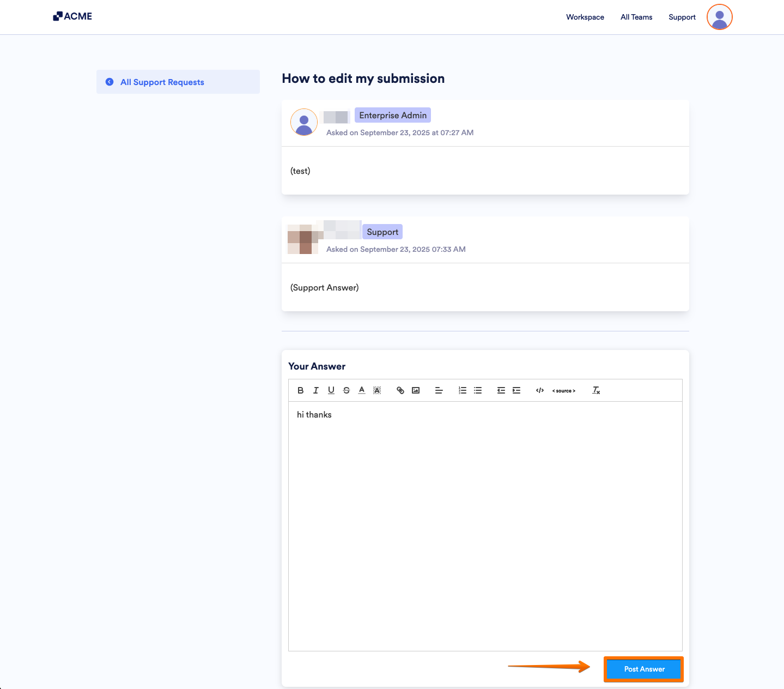Open the Workspace menu item
The image size is (784, 689).
585,17
